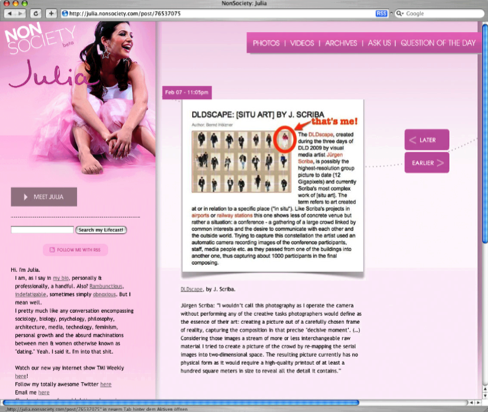Open the 'my bio' link
The height and width of the screenshot is (412, 488).
(x=61, y=278)
